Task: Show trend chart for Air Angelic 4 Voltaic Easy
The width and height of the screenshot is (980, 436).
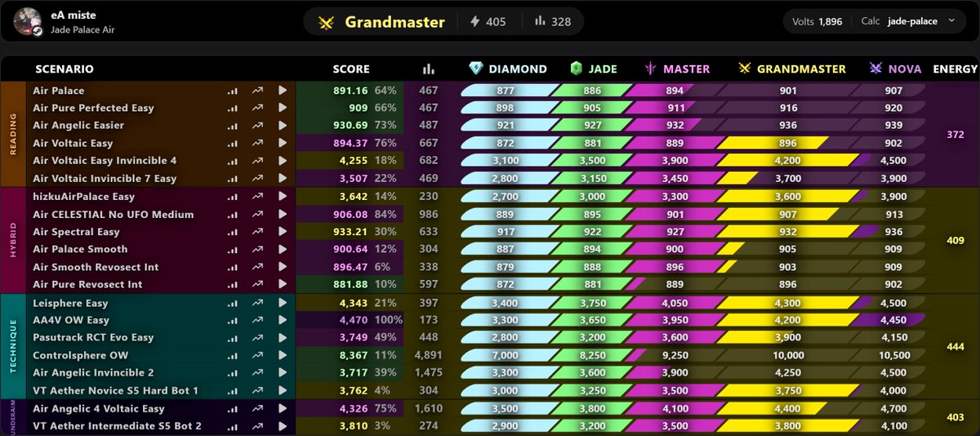Action: [x=258, y=408]
